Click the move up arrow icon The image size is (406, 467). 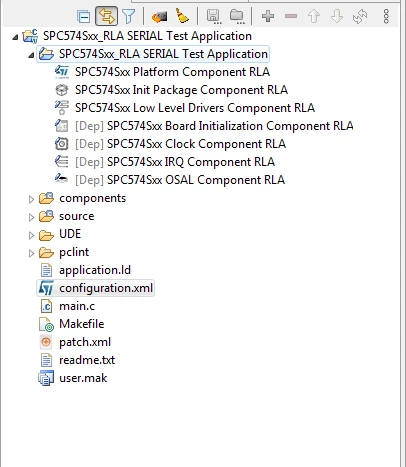pos(314,16)
